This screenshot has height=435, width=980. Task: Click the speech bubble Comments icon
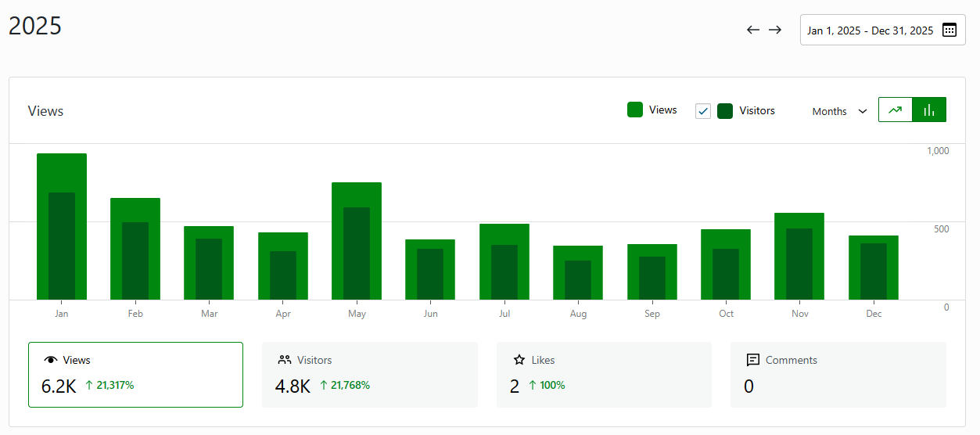tap(753, 360)
